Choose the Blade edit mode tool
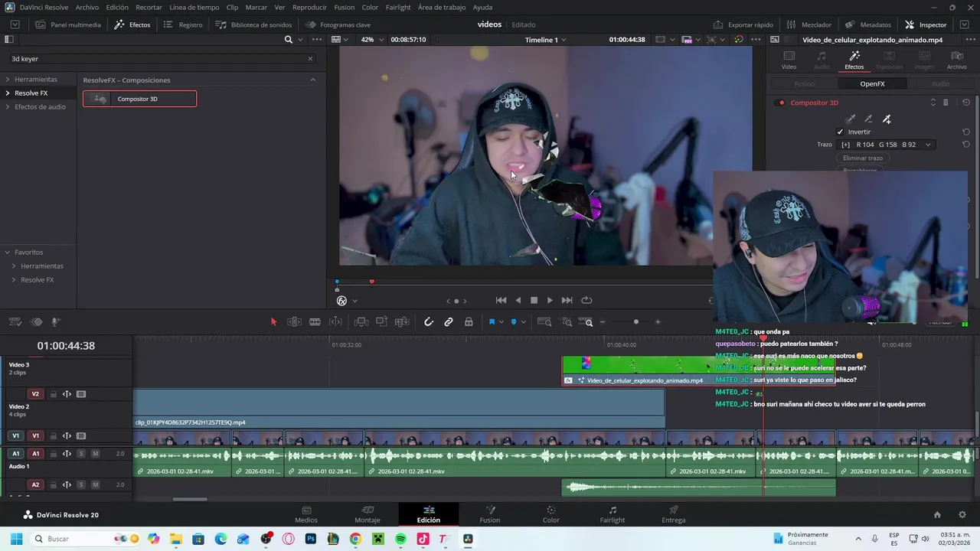The image size is (980, 551). 315,322
